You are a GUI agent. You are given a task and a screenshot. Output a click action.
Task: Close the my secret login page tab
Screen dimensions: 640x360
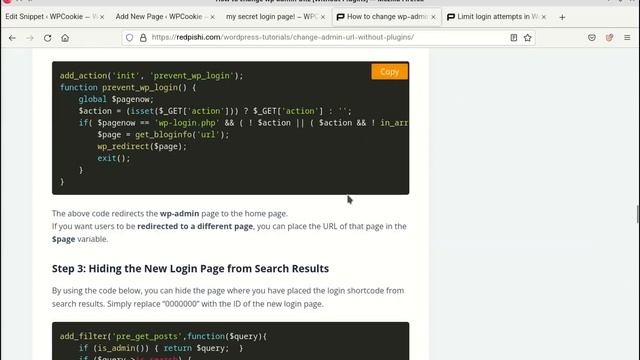pos(323,17)
